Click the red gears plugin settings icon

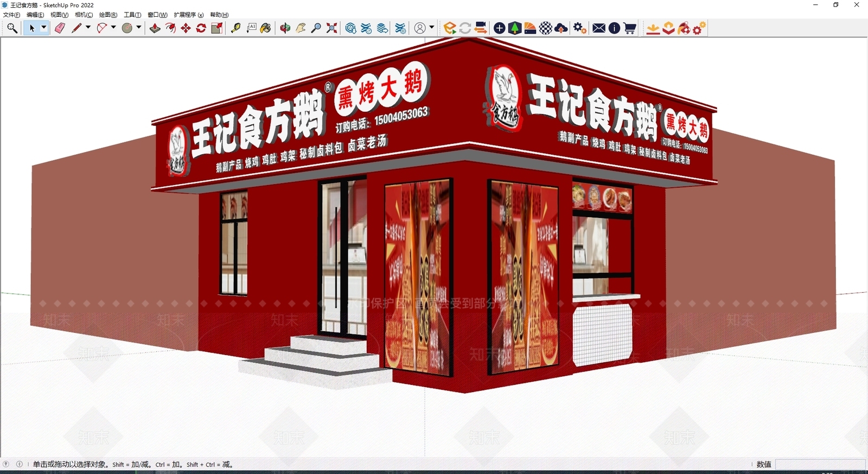tap(699, 28)
